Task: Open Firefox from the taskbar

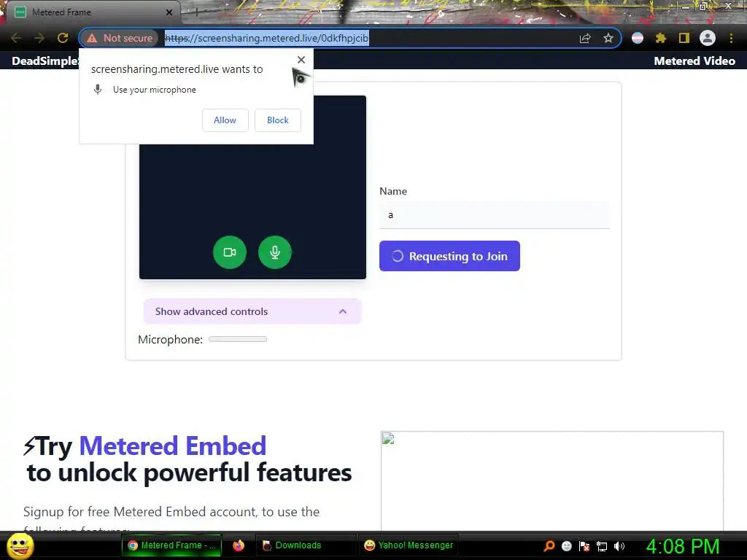Action: tap(239, 545)
